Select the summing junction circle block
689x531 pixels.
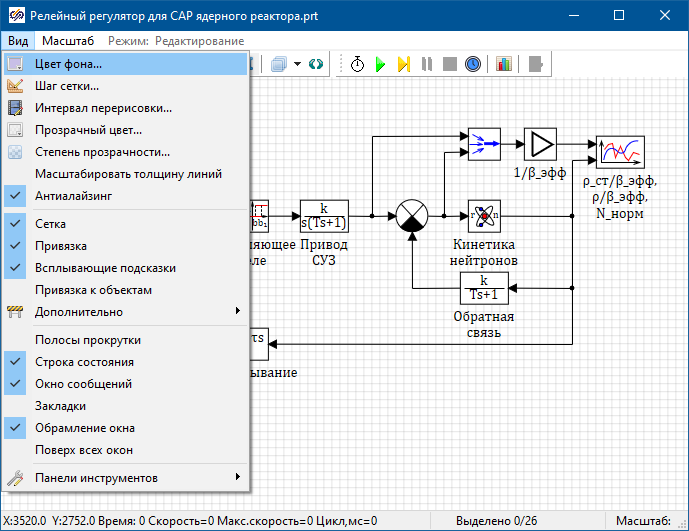coord(411,216)
